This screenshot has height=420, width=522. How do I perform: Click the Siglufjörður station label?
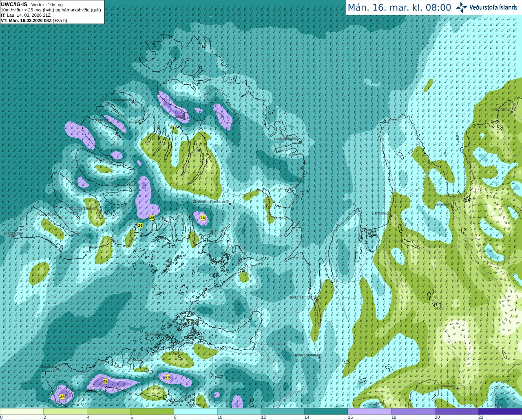click(501, 109)
